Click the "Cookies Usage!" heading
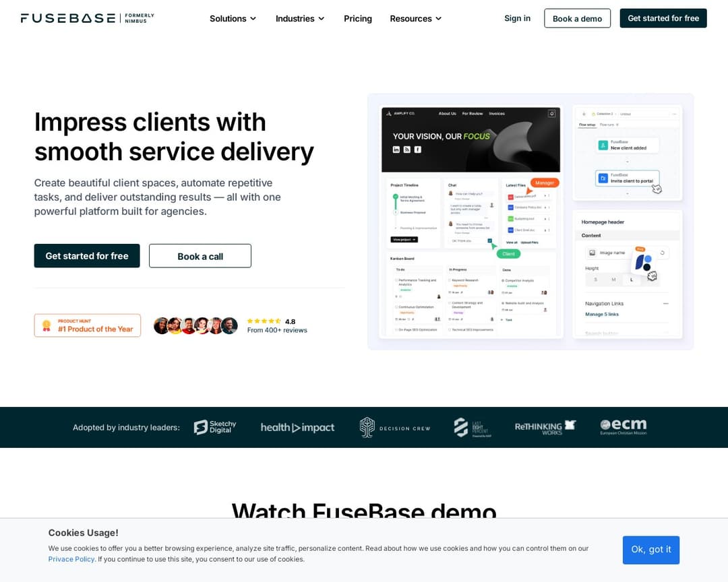The image size is (728, 582). coord(83,533)
